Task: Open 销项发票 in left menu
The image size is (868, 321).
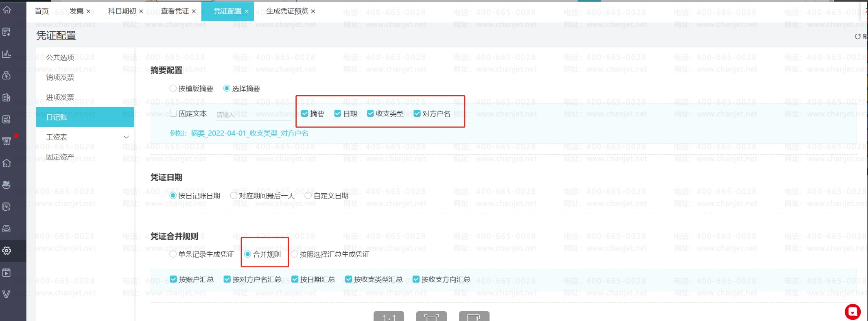Action: tap(60, 77)
